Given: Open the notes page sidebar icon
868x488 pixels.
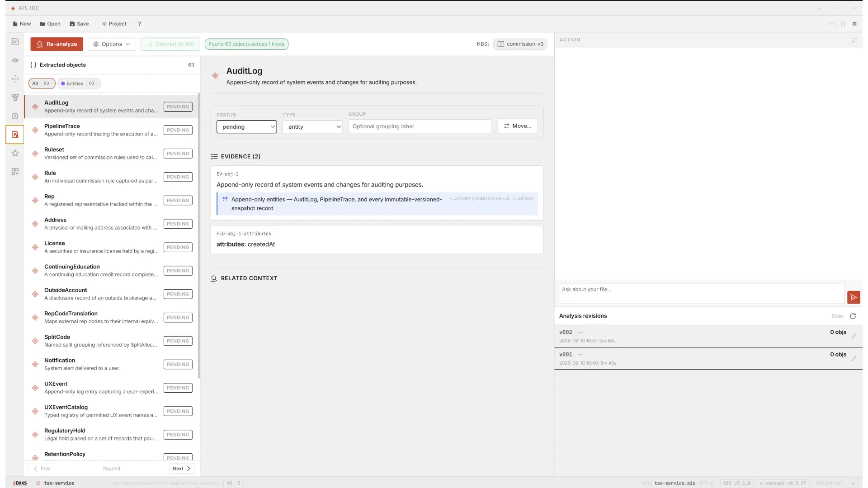Looking at the screenshot, I should [x=15, y=116].
